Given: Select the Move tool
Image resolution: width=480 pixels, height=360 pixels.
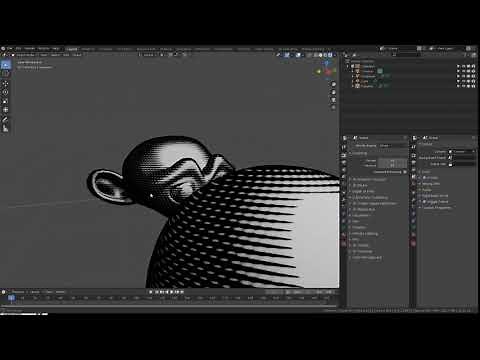Looking at the screenshot, I should click(6, 83).
